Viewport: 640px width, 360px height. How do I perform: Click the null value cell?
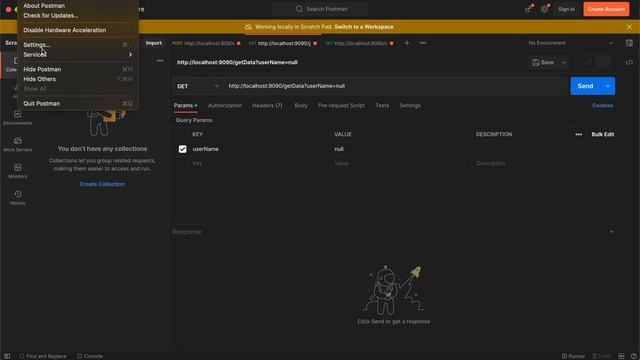[x=401, y=149]
